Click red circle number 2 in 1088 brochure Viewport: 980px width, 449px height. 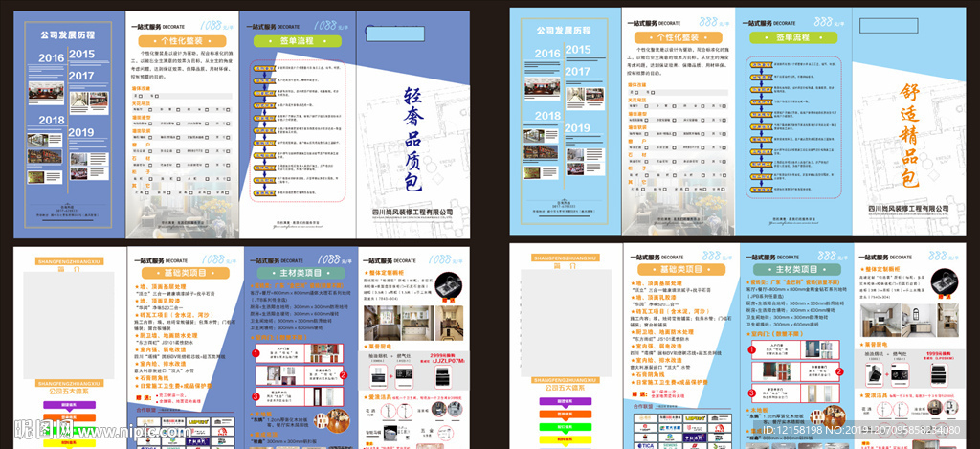[x=344, y=375]
